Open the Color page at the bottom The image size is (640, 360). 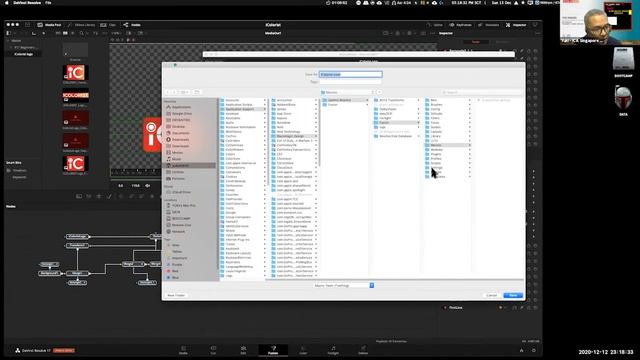click(x=303, y=350)
